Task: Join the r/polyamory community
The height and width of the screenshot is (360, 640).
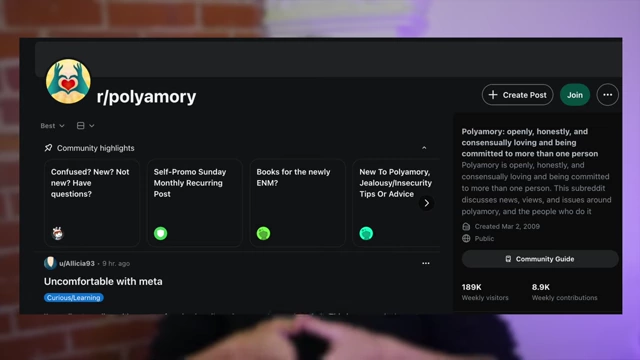Action: (x=575, y=95)
